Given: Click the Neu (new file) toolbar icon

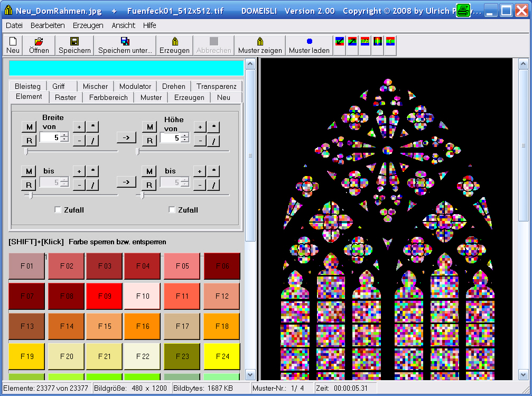Looking at the screenshot, I should point(13,41).
